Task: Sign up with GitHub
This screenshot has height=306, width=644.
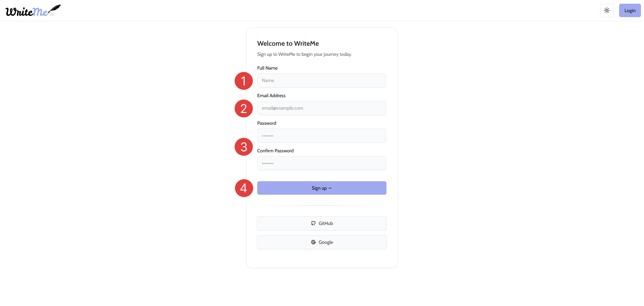Action: (x=321, y=223)
